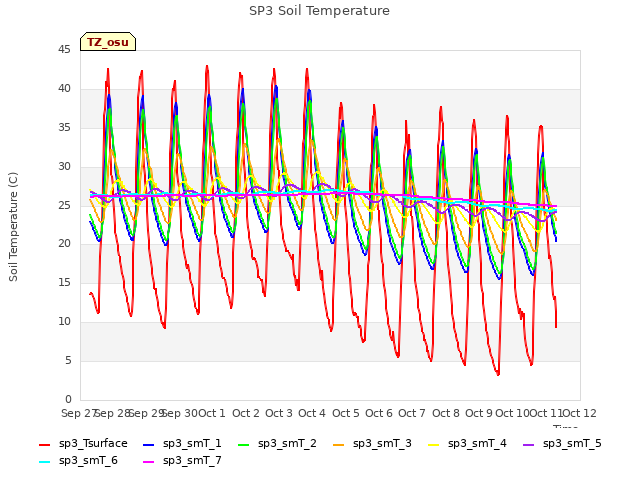Click the Oct 6 x-axis tick label

pos(379,413)
